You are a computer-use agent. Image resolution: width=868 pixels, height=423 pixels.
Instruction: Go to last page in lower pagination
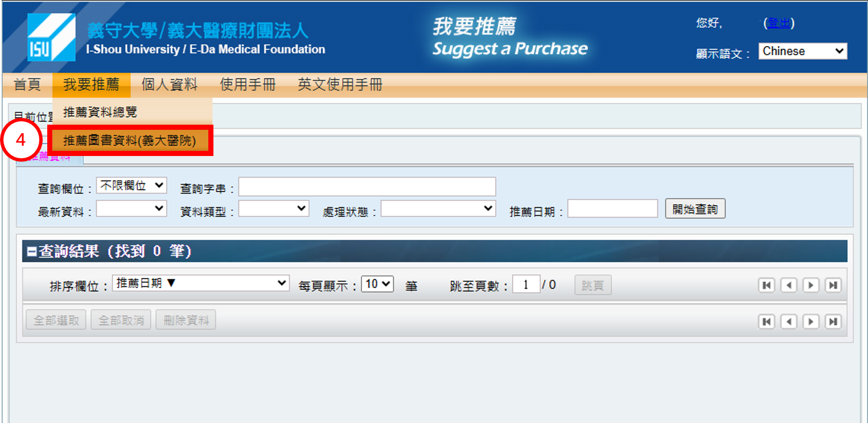[x=833, y=322]
